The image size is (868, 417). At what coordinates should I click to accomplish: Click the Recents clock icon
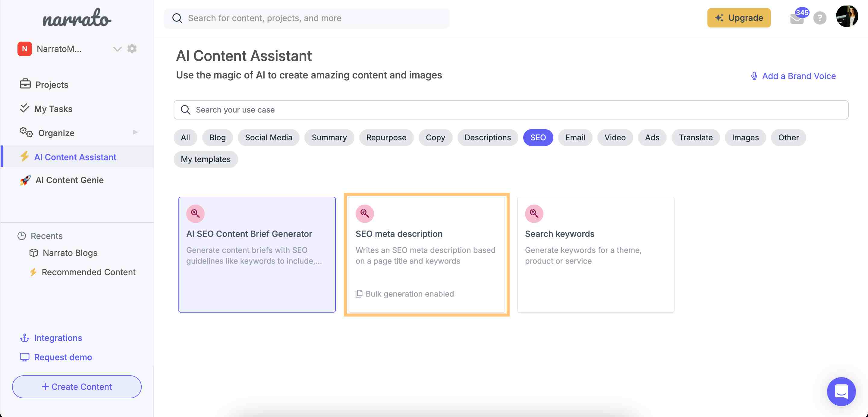pos(22,236)
